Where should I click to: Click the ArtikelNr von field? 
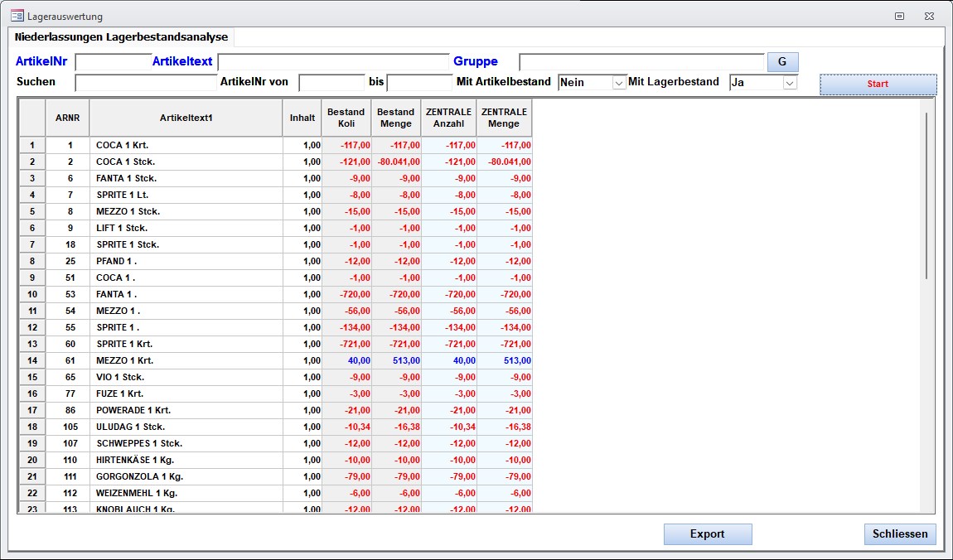[x=331, y=83]
